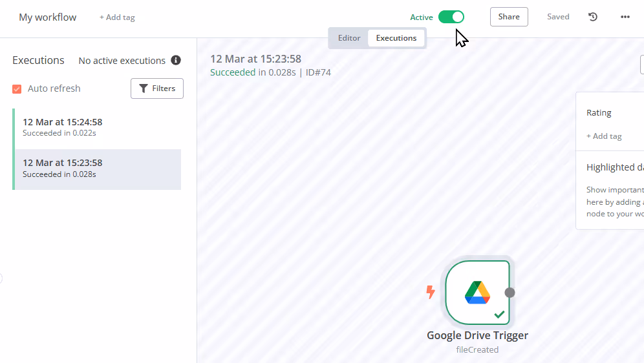Click the Saved status text
This screenshot has width=644, height=363.
(558, 17)
